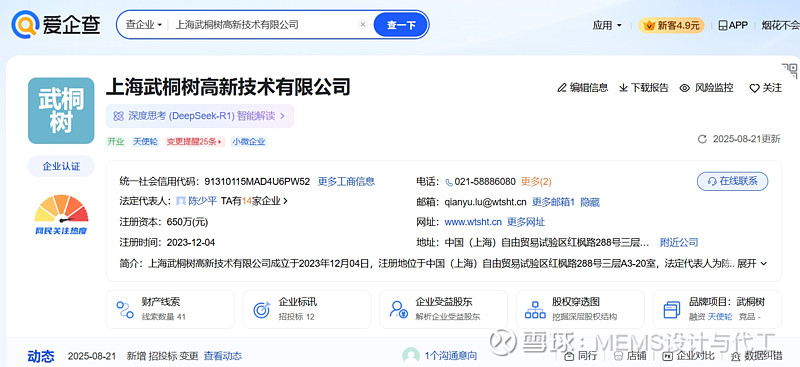Click the user account name 烟花不会
The image size is (800, 367).
tap(781, 25)
